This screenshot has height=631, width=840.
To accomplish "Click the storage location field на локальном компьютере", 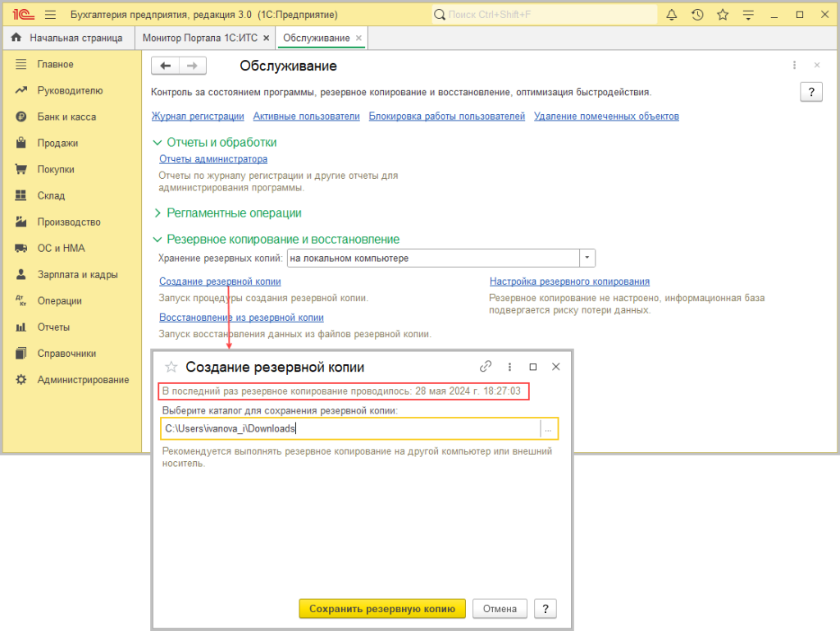I will click(x=434, y=258).
